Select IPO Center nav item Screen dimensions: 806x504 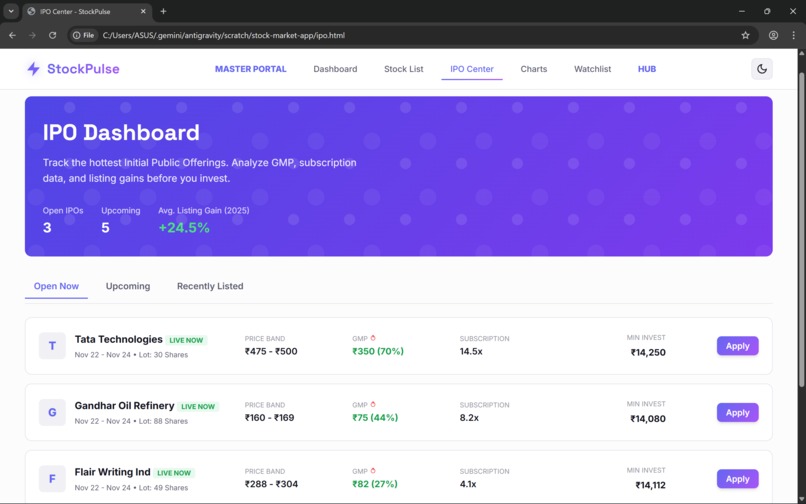(x=472, y=69)
